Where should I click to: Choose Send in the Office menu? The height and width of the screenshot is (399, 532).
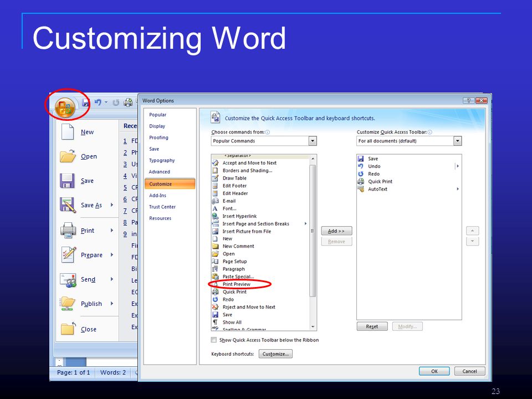(x=88, y=279)
